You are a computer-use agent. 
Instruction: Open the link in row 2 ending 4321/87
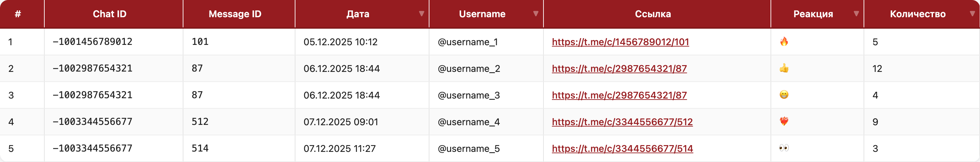click(619, 69)
